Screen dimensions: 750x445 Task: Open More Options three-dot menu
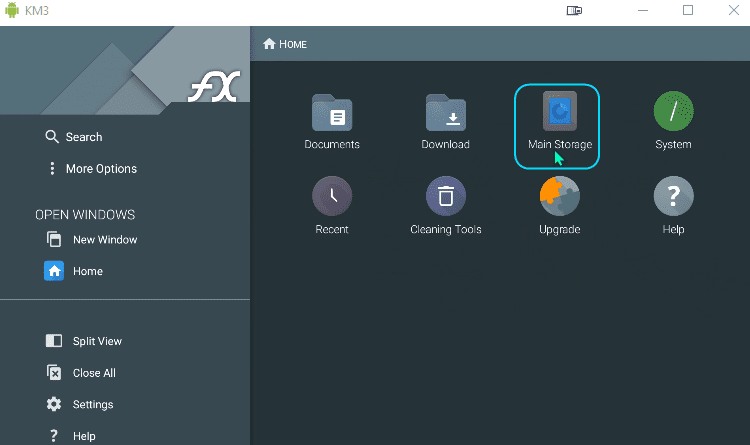(52, 168)
